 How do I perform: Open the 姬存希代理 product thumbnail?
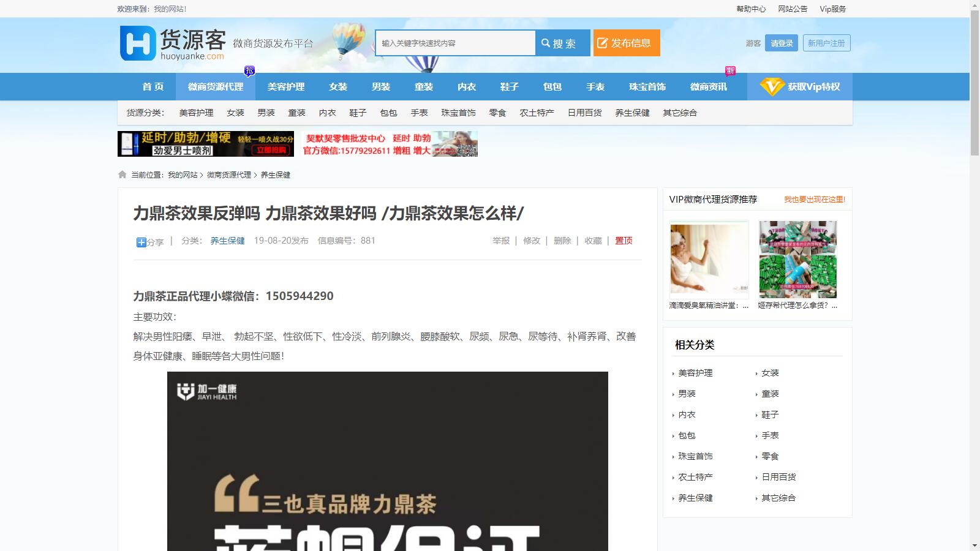point(797,260)
